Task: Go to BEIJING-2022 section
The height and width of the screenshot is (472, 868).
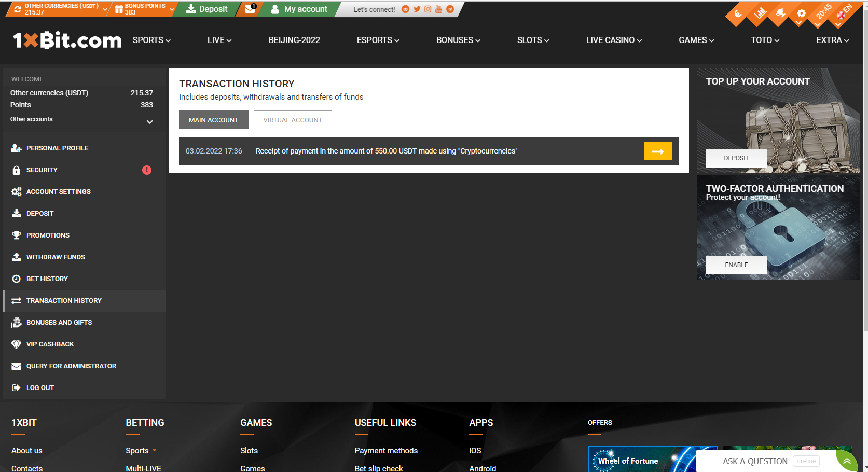Action: click(x=294, y=40)
